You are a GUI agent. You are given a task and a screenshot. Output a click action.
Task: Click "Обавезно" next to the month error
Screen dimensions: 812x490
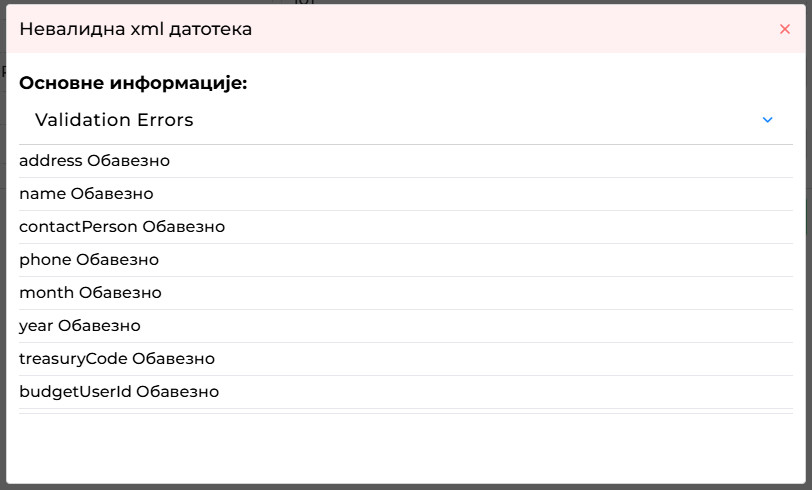pyautogui.click(x=120, y=293)
